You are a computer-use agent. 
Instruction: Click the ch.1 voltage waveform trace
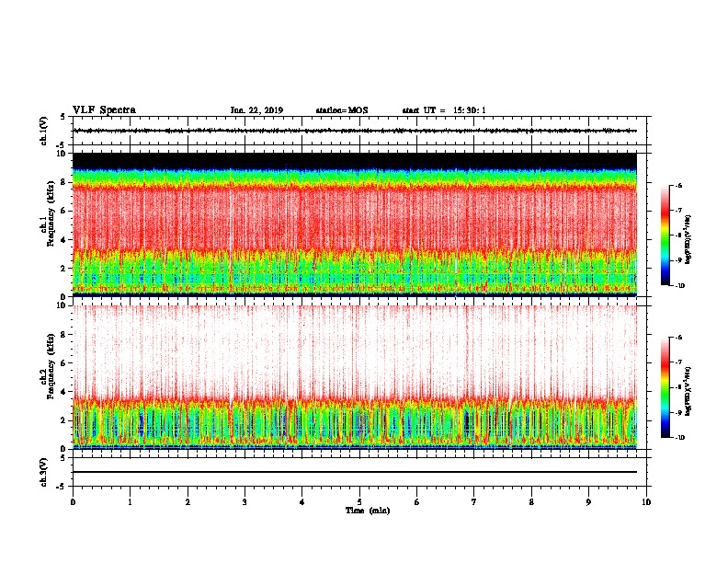[x=355, y=131]
